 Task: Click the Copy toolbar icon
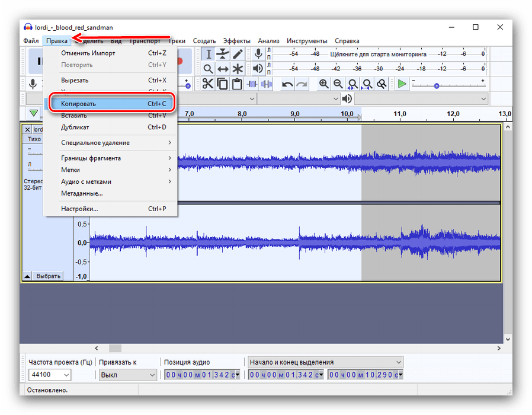click(222, 84)
